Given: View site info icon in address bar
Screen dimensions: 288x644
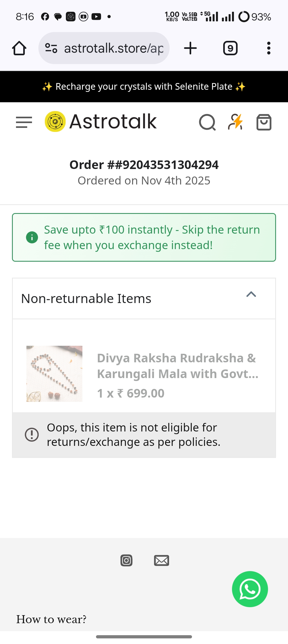Looking at the screenshot, I should point(51,48).
